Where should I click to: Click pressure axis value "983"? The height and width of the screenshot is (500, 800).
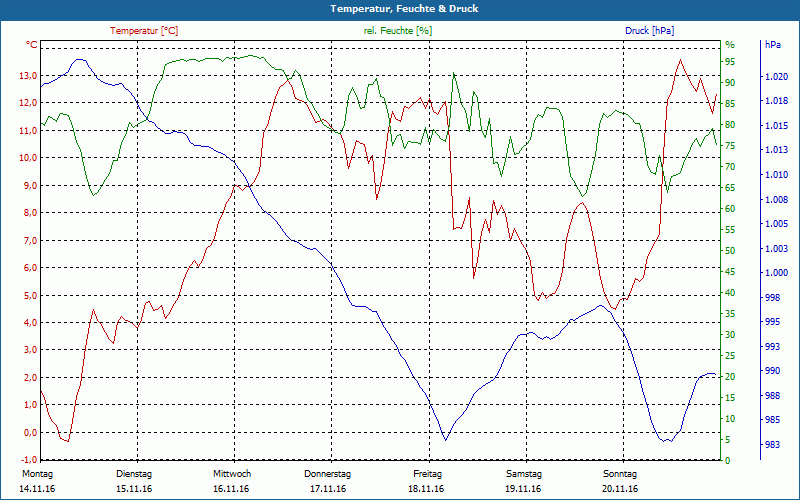click(773, 445)
